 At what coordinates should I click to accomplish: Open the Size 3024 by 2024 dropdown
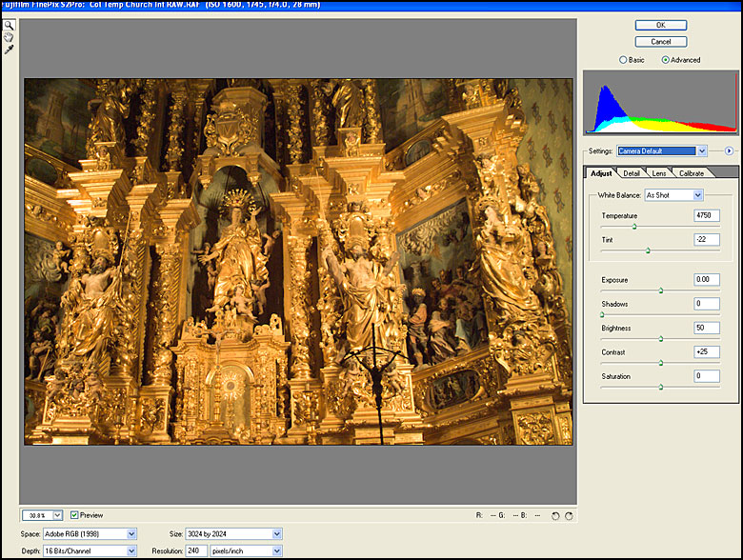[233, 534]
